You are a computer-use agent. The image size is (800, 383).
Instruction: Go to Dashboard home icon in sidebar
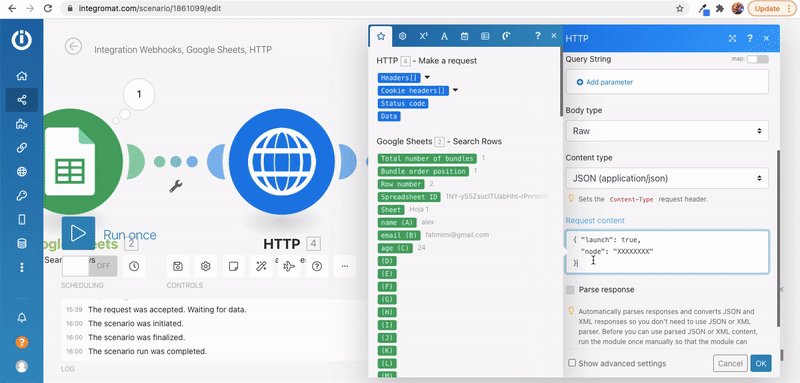pyautogui.click(x=21, y=76)
